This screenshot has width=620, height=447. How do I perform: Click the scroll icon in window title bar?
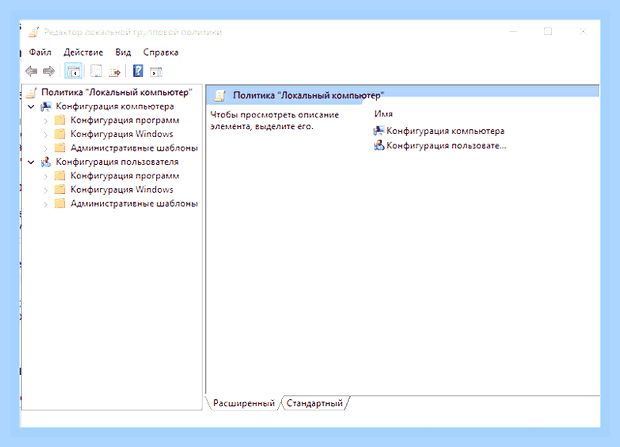click(34, 32)
